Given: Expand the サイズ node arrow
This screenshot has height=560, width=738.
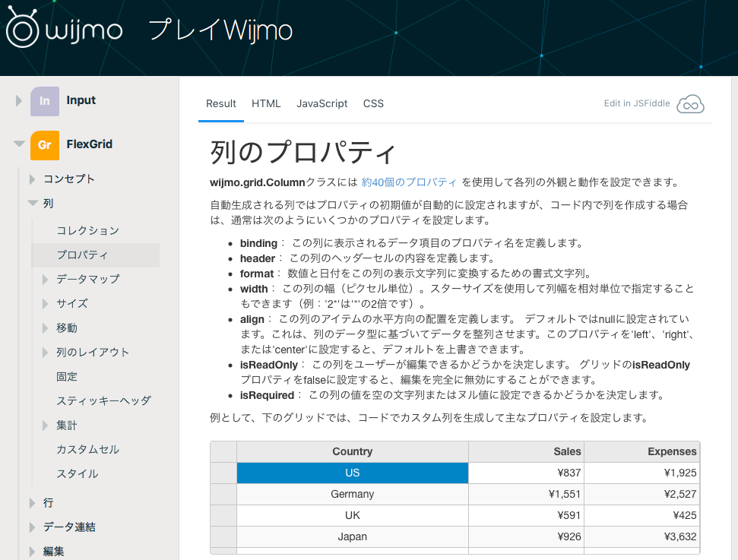Looking at the screenshot, I should pyautogui.click(x=45, y=304).
